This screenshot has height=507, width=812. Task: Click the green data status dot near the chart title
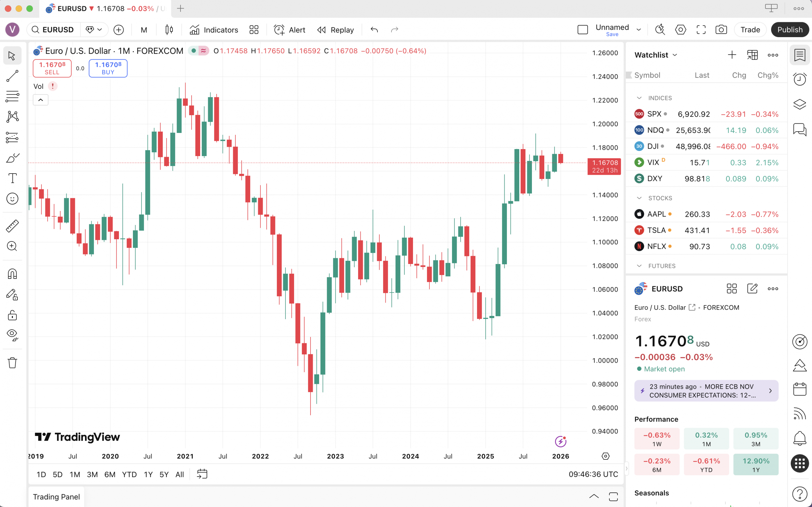(194, 51)
